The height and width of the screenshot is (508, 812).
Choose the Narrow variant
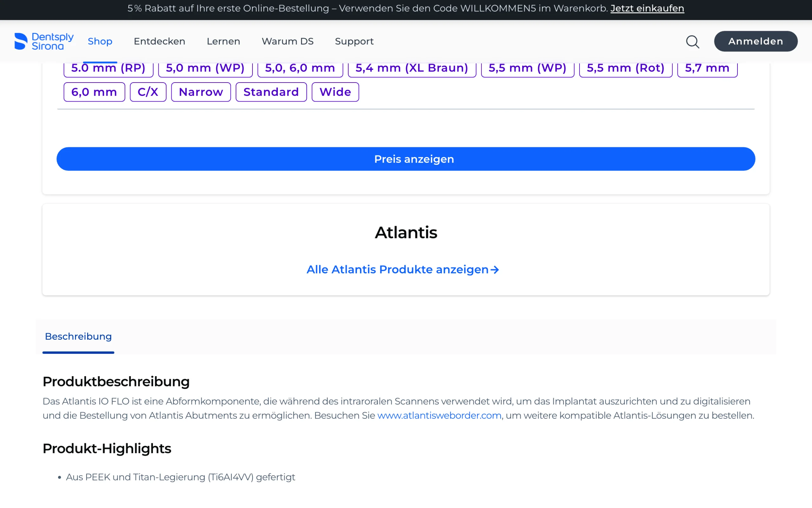(201, 92)
